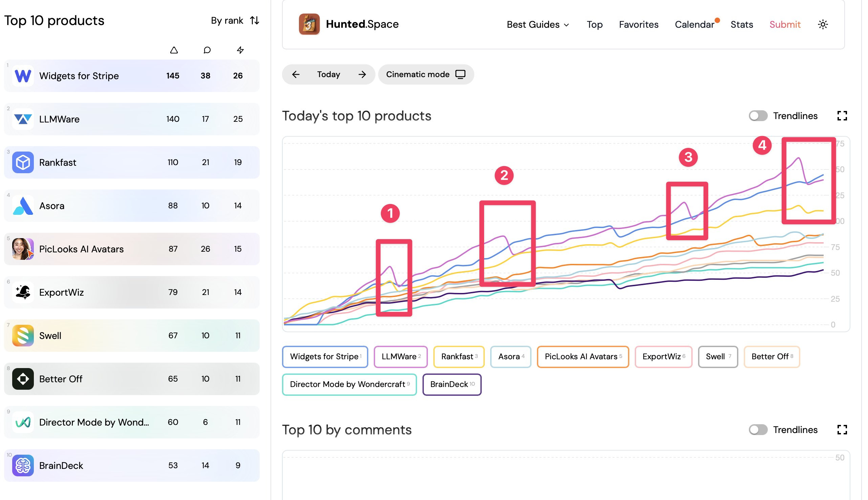Click the lightning bolt column icon
This screenshot has width=868, height=500.
pyautogui.click(x=240, y=50)
